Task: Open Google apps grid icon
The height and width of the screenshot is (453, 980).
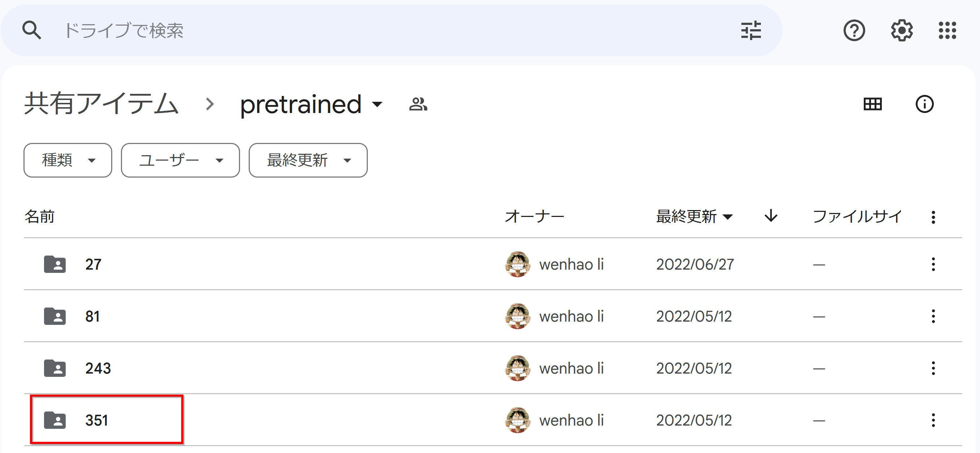Action: click(947, 30)
